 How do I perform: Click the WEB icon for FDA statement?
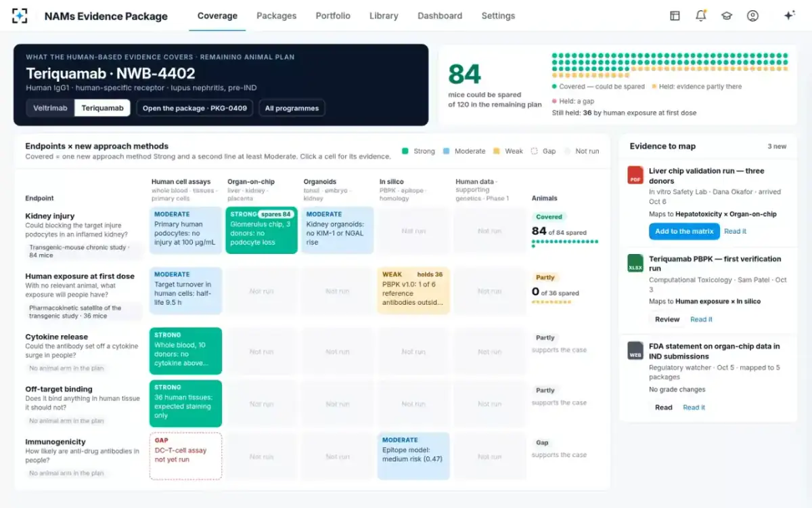point(635,350)
